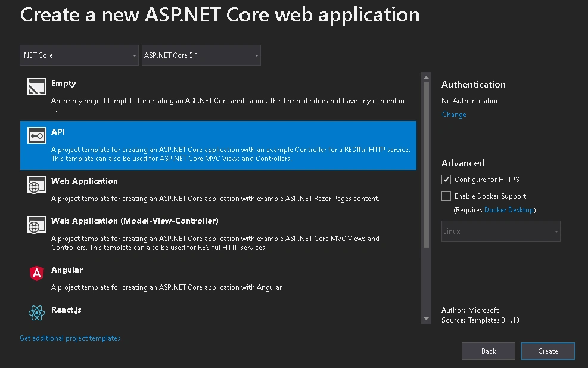Viewport: 588px width, 368px height.
Task: Select the Web Application (Model-View-Controller) icon
Action: point(37,224)
